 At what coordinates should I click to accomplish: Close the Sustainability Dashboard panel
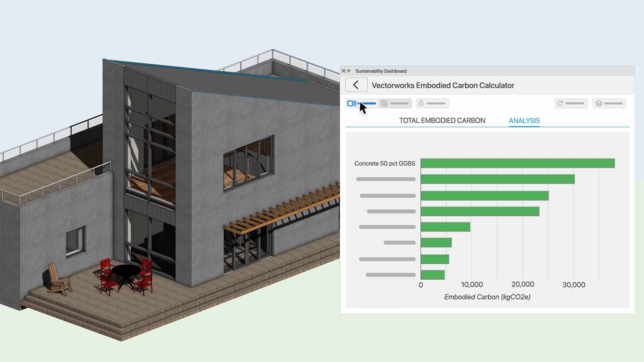[343, 71]
